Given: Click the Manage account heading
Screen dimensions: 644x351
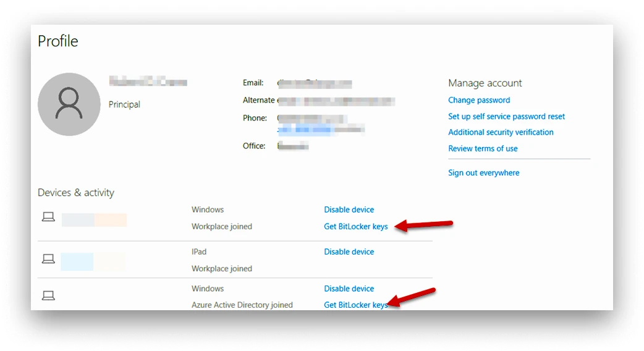Looking at the screenshot, I should 485,83.
